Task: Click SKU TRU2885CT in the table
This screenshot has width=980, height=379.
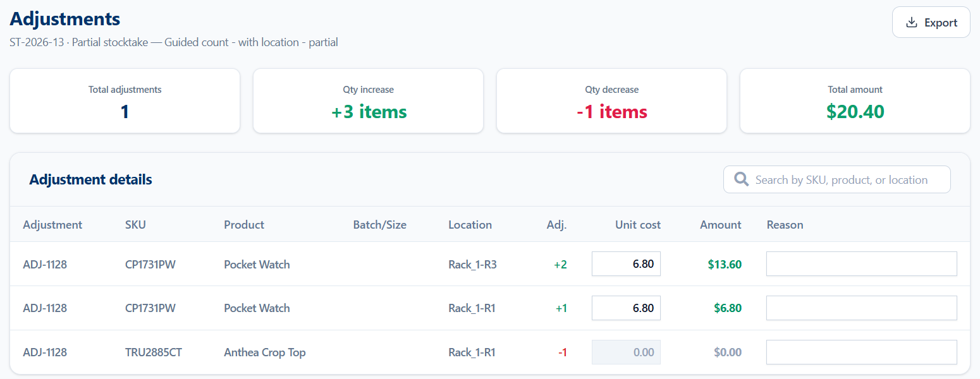Action: click(154, 352)
